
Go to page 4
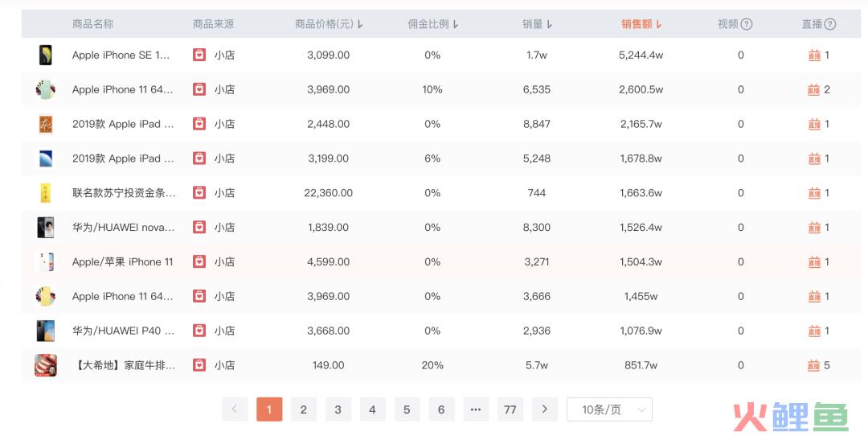point(372,409)
